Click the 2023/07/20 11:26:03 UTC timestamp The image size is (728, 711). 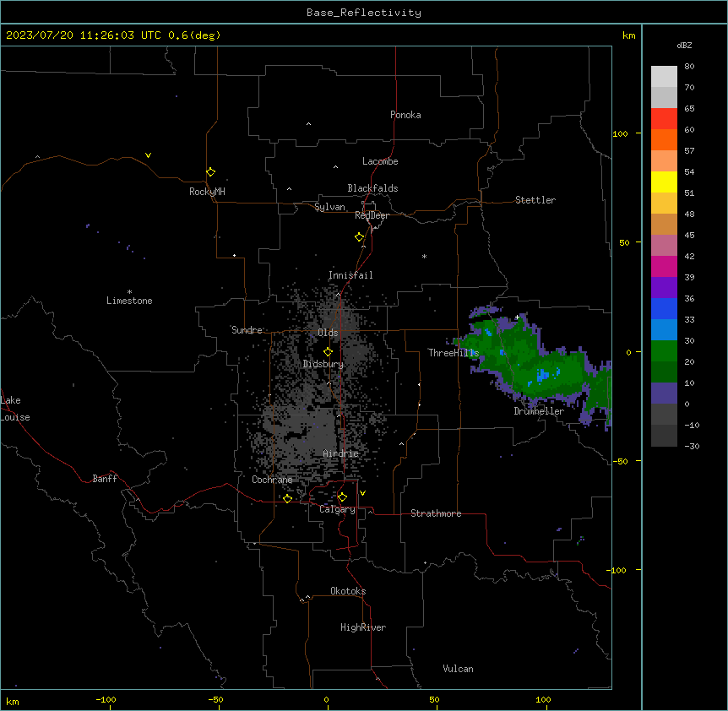coord(83,35)
